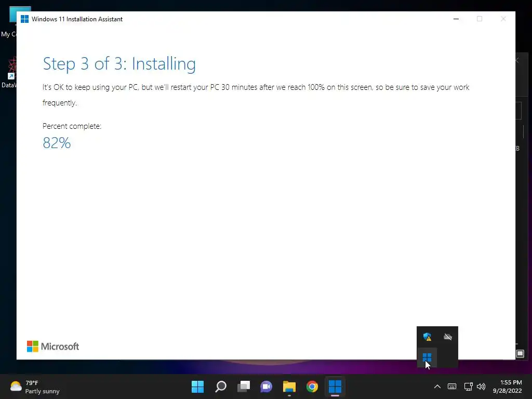Open OneDrive cloud icon in tray overflow
The image size is (532, 399).
click(x=448, y=337)
